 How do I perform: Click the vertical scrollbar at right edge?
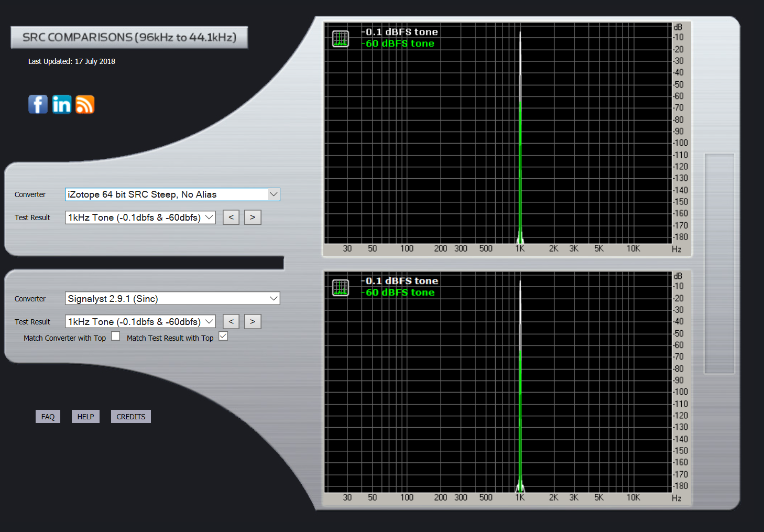(719, 264)
